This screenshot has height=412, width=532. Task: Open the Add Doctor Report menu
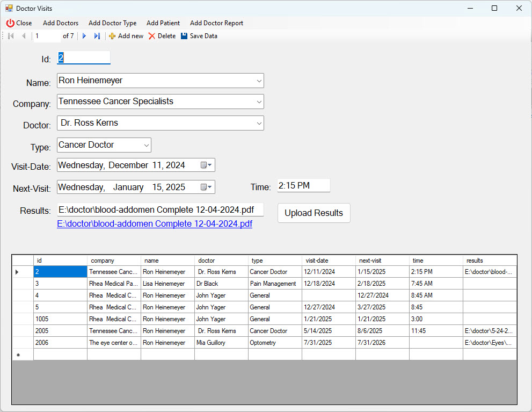click(x=216, y=23)
